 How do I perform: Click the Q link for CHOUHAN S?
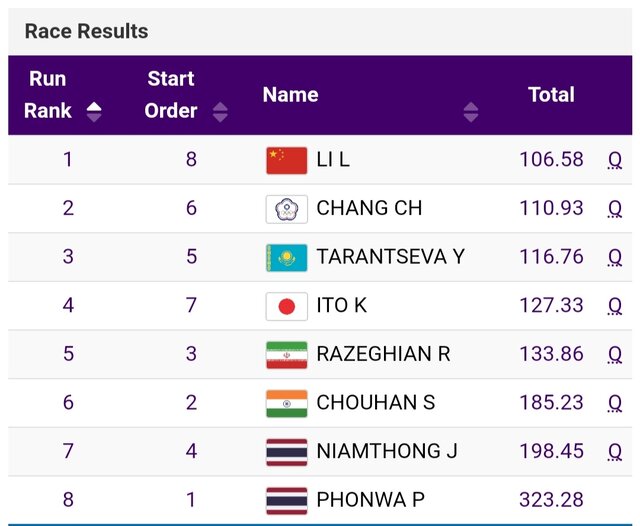coord(615,403)
